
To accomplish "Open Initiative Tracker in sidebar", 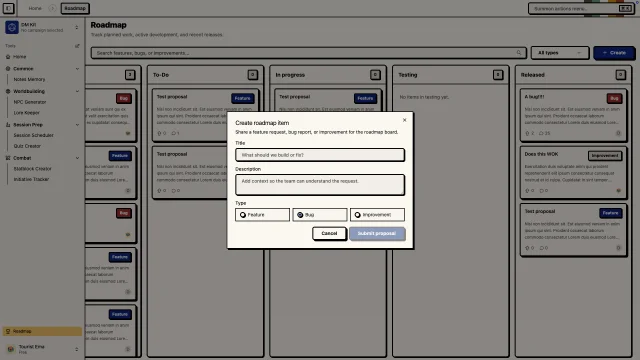I will (x=31, y=179).
